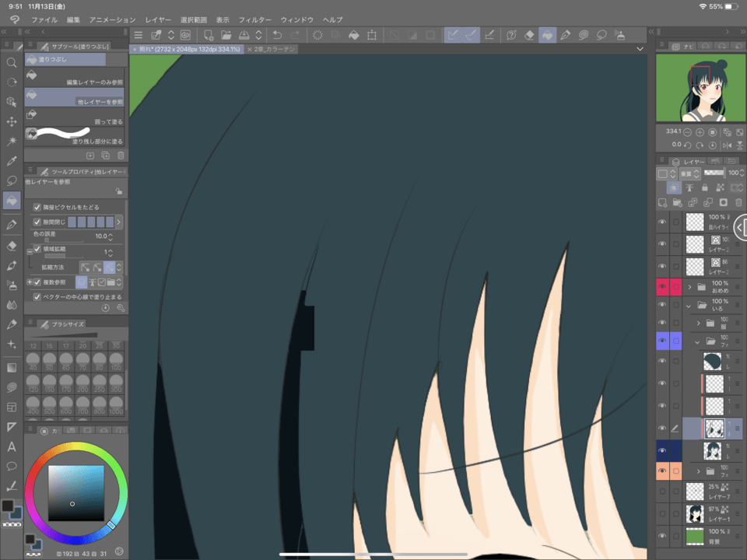Collapse the いろ layer folder
Image resolution: width=747 pixels, height=560 pixels.
pyautogui.click(x=689, y=306)
